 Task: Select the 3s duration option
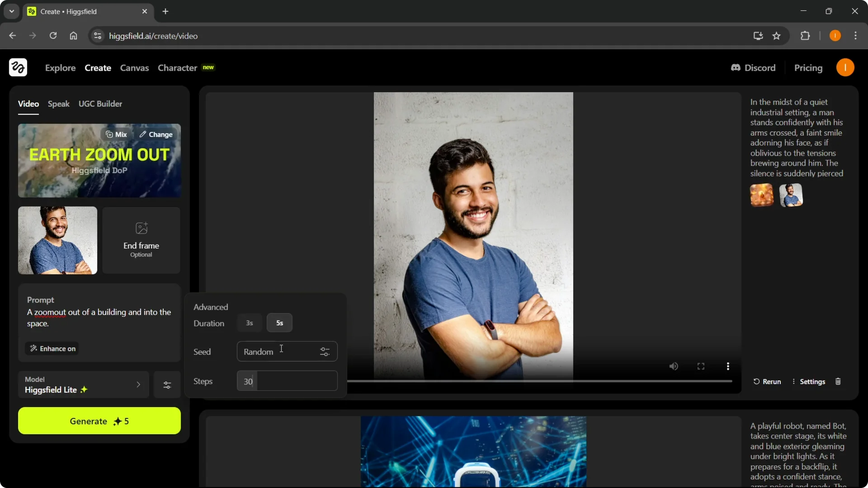click(x=249, y=323)
